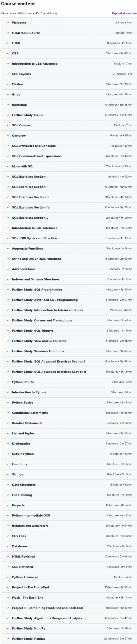Open SQL Exercises Section III
137x644 pixels.
69,197
